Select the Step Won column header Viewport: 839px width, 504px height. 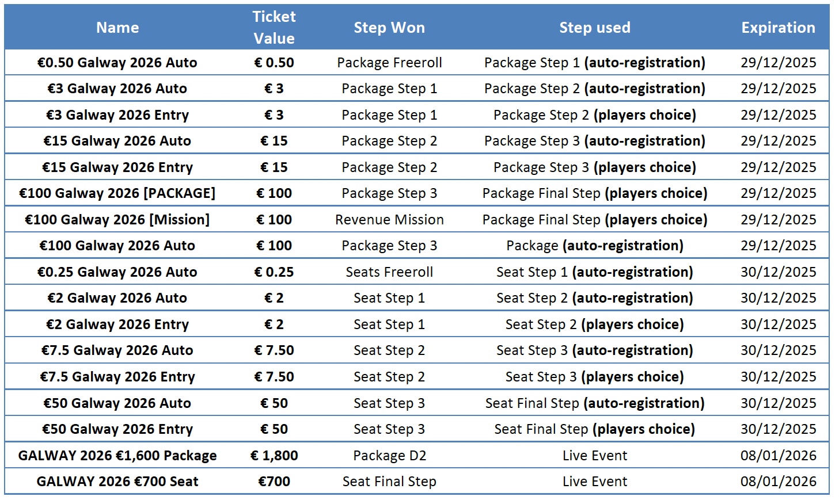pos(389,28)
